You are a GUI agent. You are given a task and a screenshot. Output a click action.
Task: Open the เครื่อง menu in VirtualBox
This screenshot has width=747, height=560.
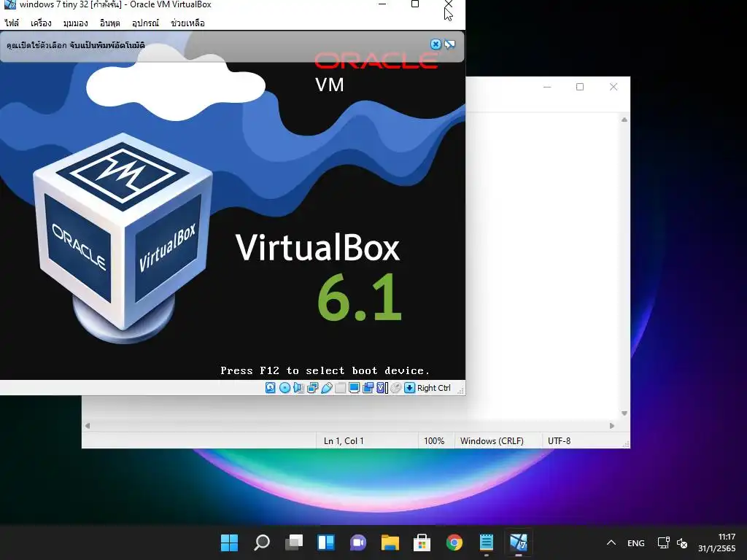[41, 23]
